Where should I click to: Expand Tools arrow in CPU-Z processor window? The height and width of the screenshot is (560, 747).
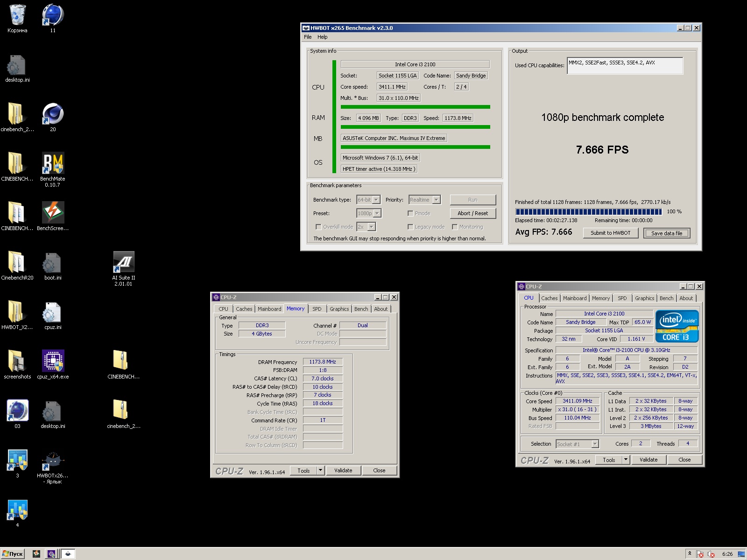(626, 460)
